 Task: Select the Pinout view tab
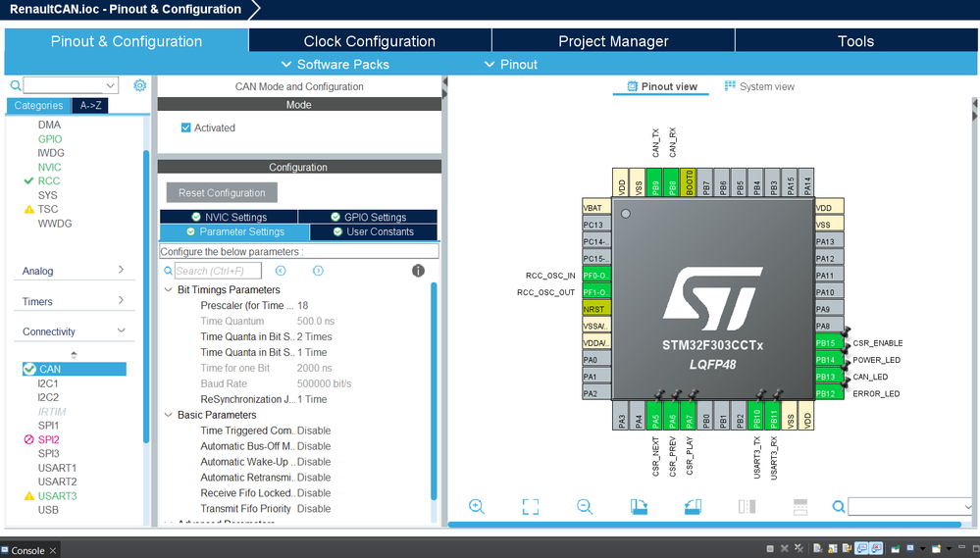coord(662,86)
